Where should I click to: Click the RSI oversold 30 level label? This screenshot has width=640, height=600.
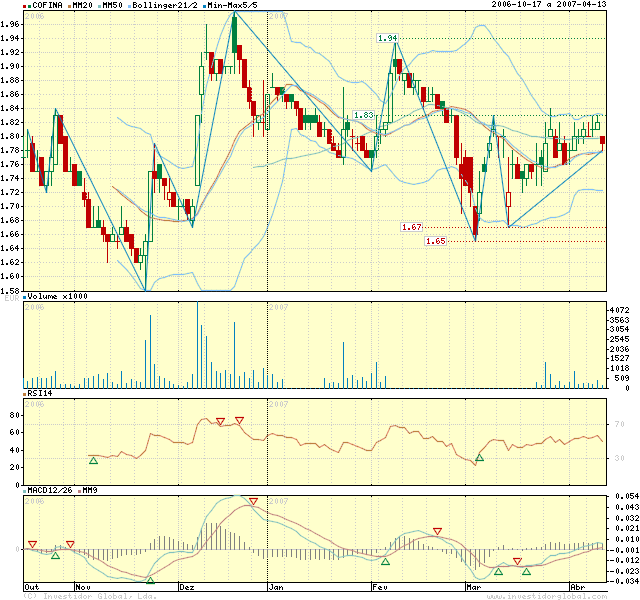(x=620, y=458)
